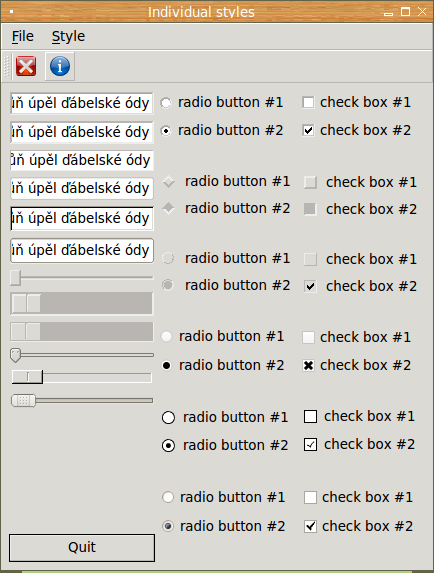Click the pointed-thumb slider handle
This screenshot has width=434, height=573.
point(15,355)
